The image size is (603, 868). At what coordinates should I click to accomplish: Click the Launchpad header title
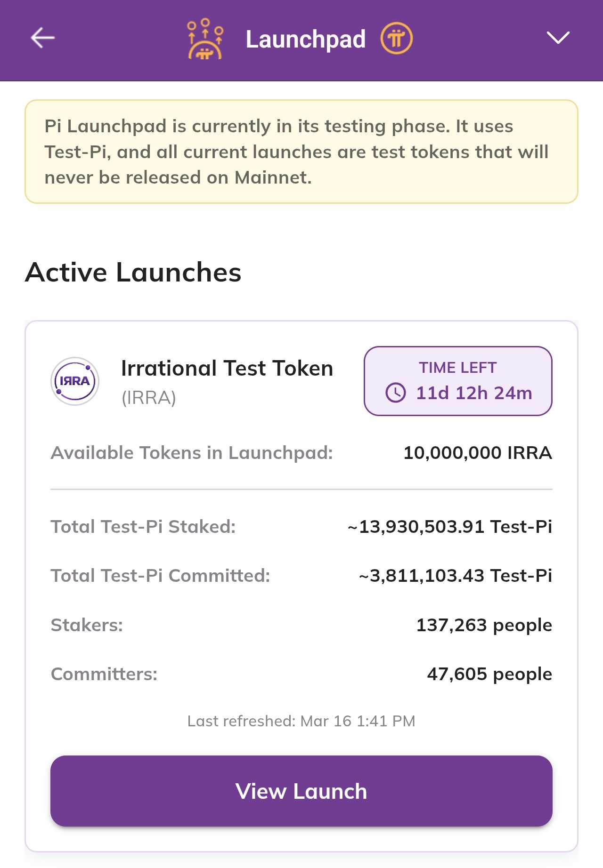[305, 39]
